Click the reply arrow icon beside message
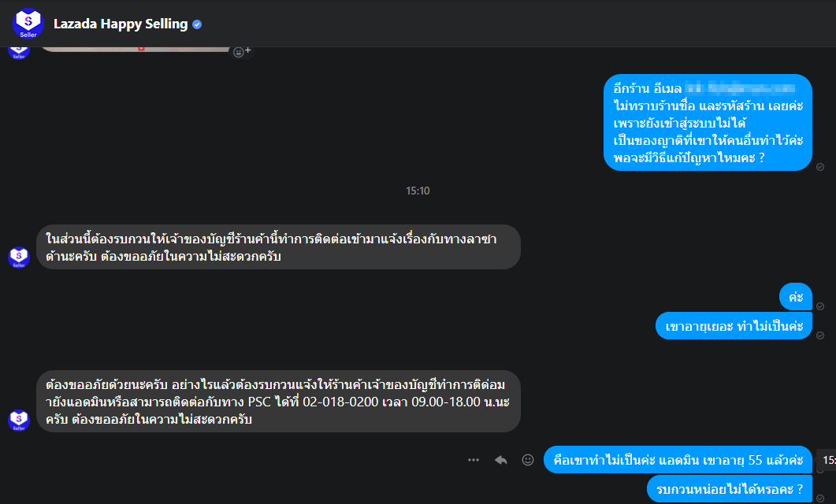 (500, 460)
